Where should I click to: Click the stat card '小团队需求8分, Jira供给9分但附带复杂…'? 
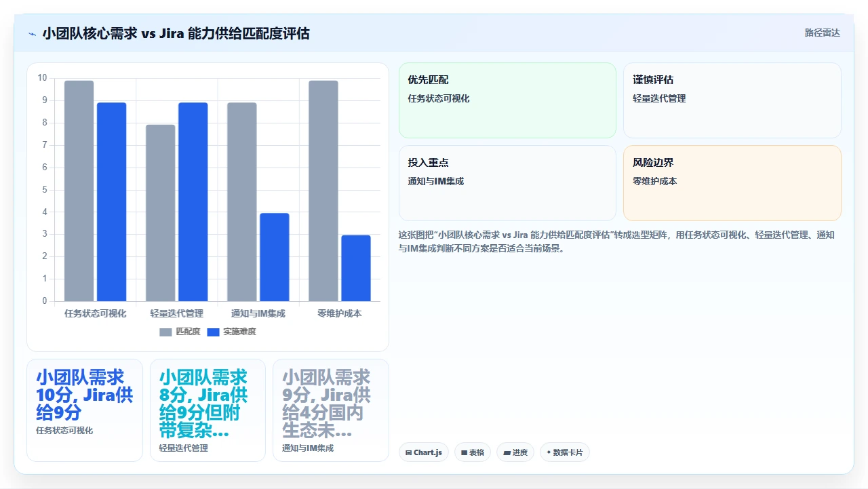(x=208, y=410)
